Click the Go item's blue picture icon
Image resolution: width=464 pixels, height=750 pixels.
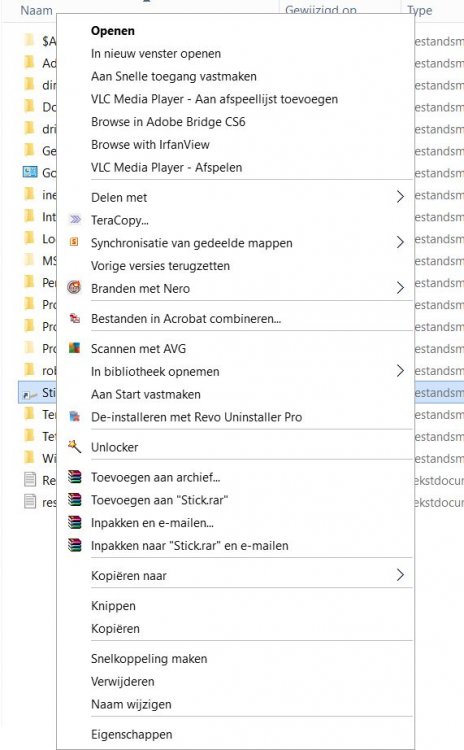[30, 172]
